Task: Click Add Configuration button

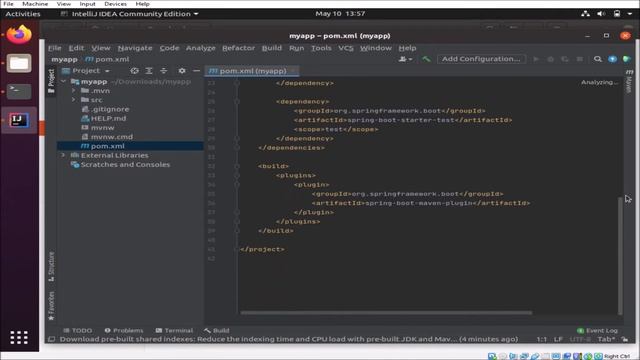Action: (x=481, y=59)
